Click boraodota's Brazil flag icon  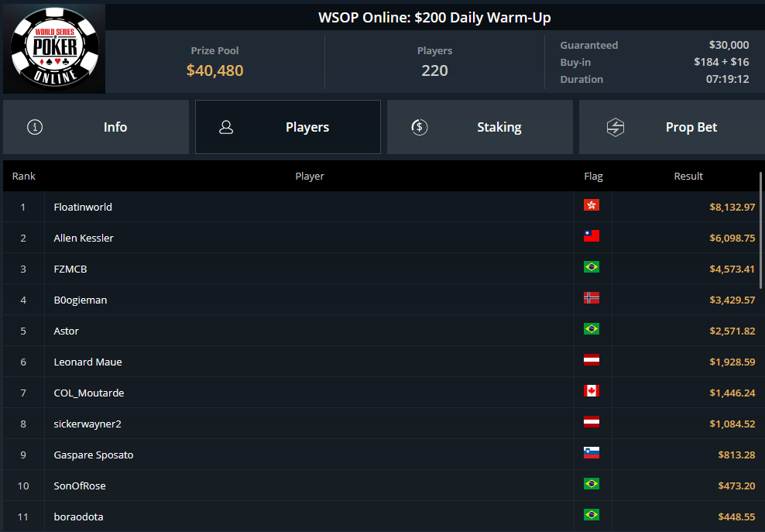[592, 515]
